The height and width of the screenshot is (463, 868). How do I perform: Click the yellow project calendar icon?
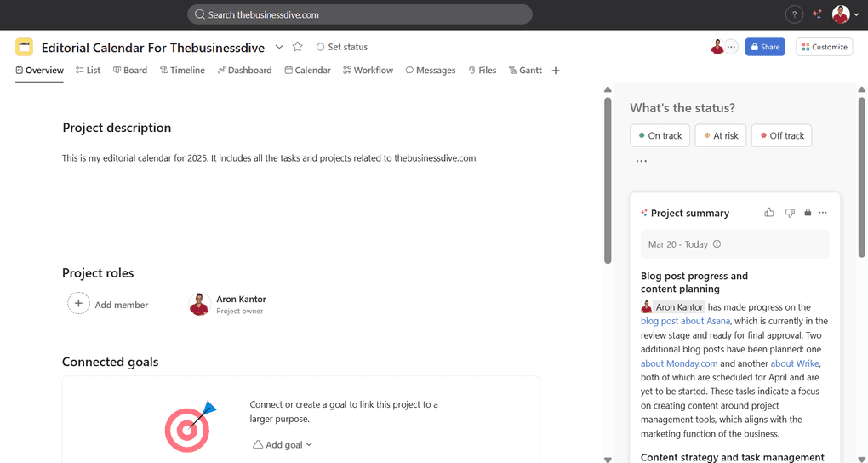tap(24, 47)
